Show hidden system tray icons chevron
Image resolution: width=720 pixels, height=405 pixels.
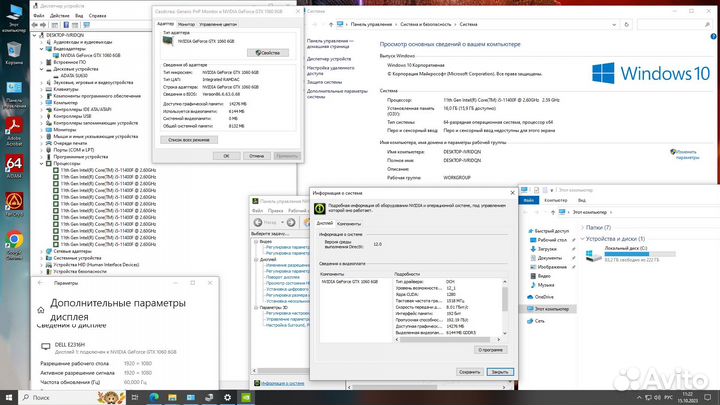[639, 397]
